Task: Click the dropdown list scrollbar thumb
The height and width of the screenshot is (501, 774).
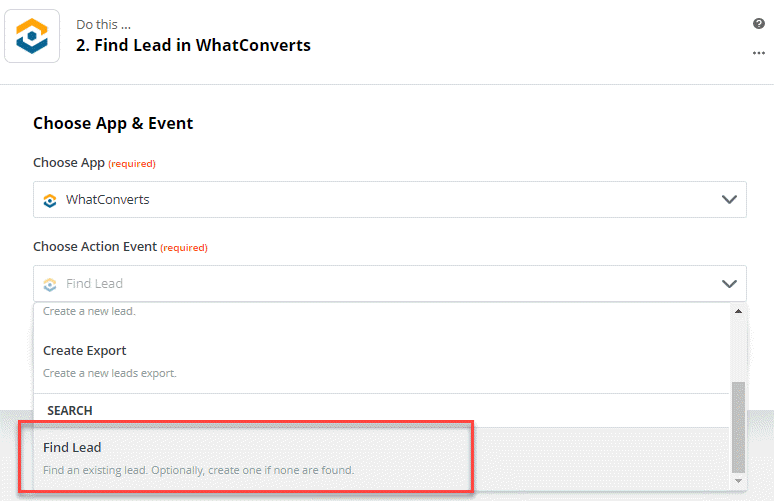Action: 738,427
